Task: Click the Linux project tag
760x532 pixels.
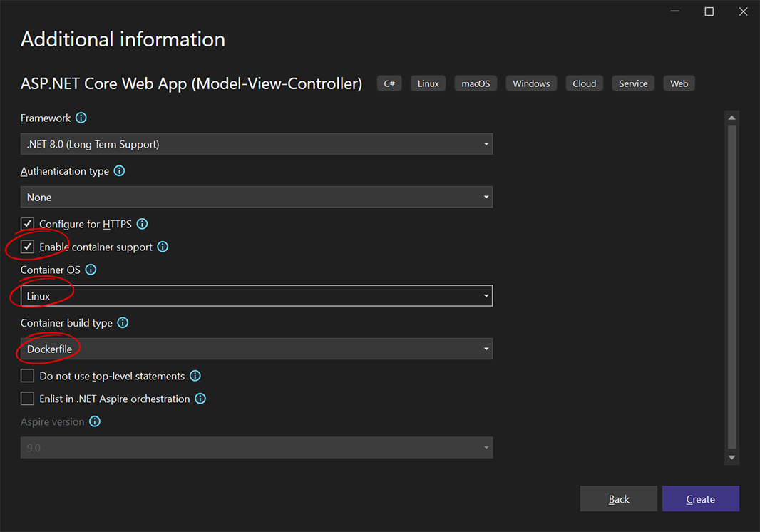Action: [428, 83]
